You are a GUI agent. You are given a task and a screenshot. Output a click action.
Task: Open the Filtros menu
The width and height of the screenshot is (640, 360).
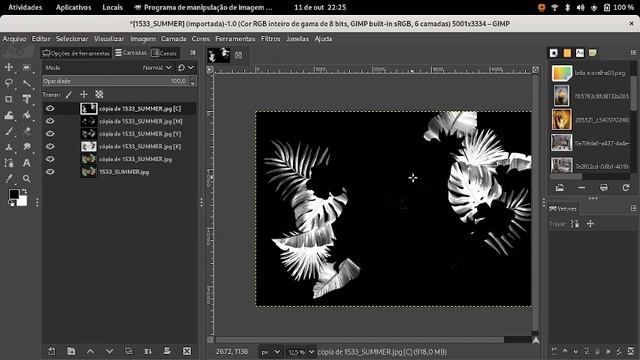coord(271,39)
